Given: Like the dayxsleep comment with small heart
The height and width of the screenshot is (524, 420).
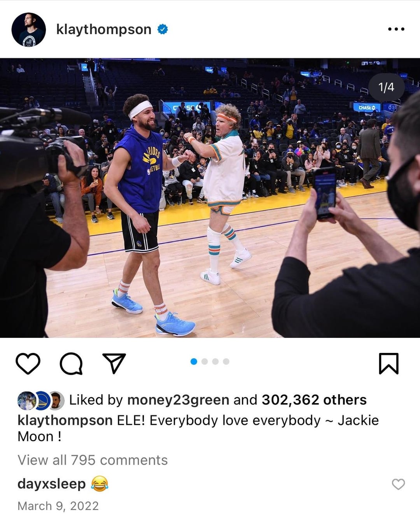Looking at the screenshot, I should [x=398, y=484].
